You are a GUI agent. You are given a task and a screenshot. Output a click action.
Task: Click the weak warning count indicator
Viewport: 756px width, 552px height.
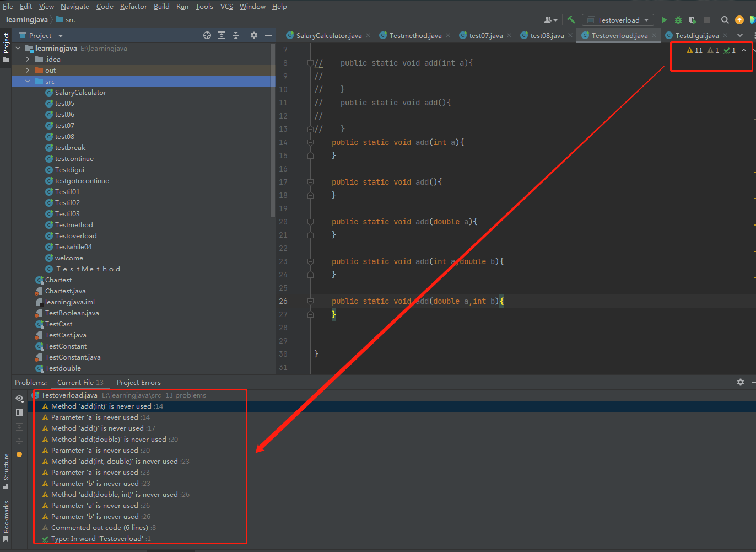click(713, 50)
